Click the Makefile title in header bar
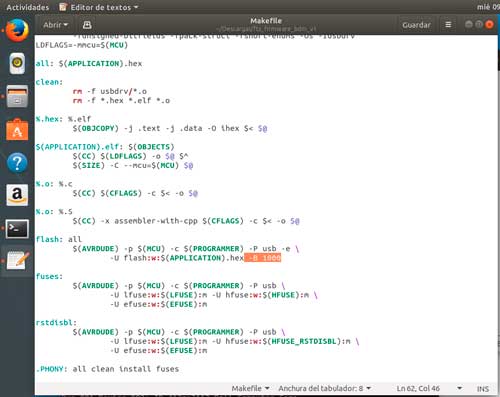Screen dimensions: 500x397 tap(266, 21)
